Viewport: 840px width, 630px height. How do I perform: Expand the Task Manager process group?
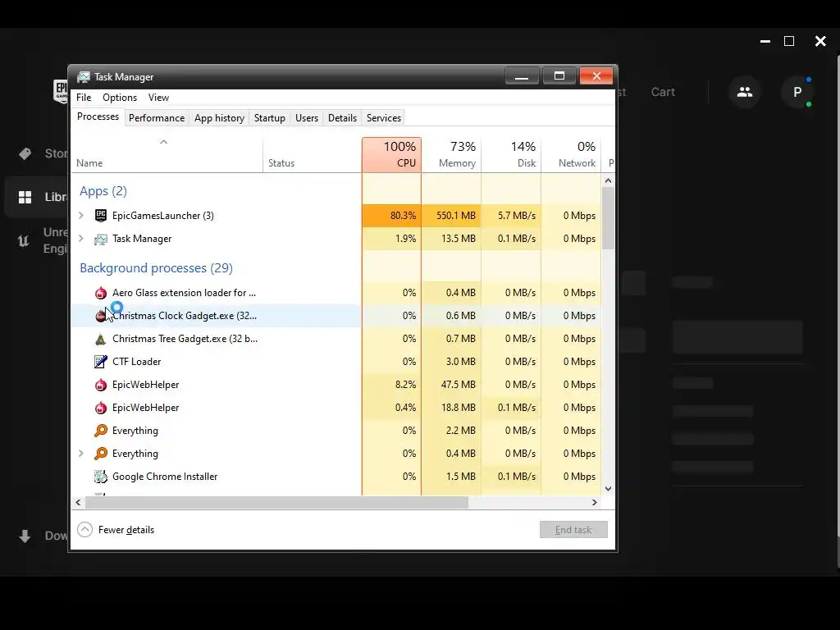coord(81,239)
